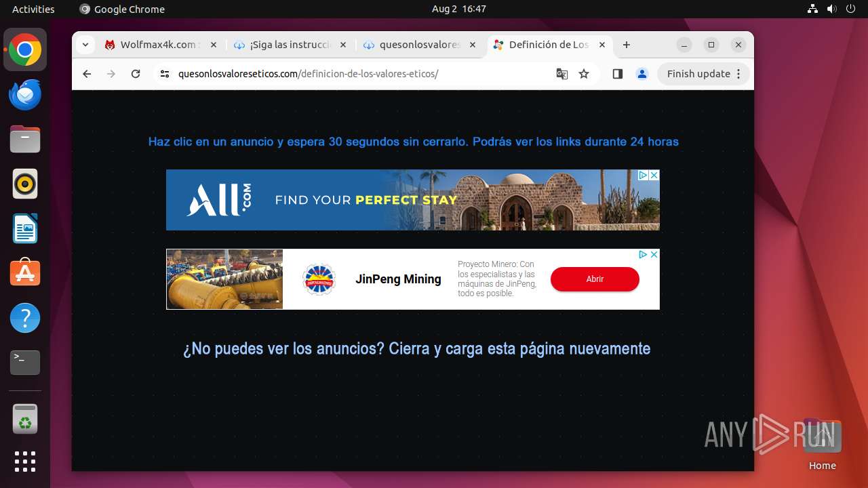Open the clock showing Aug 2 16:47
Image resolution: width=868 pixels, height=488 pixels.
click(459, 9)
